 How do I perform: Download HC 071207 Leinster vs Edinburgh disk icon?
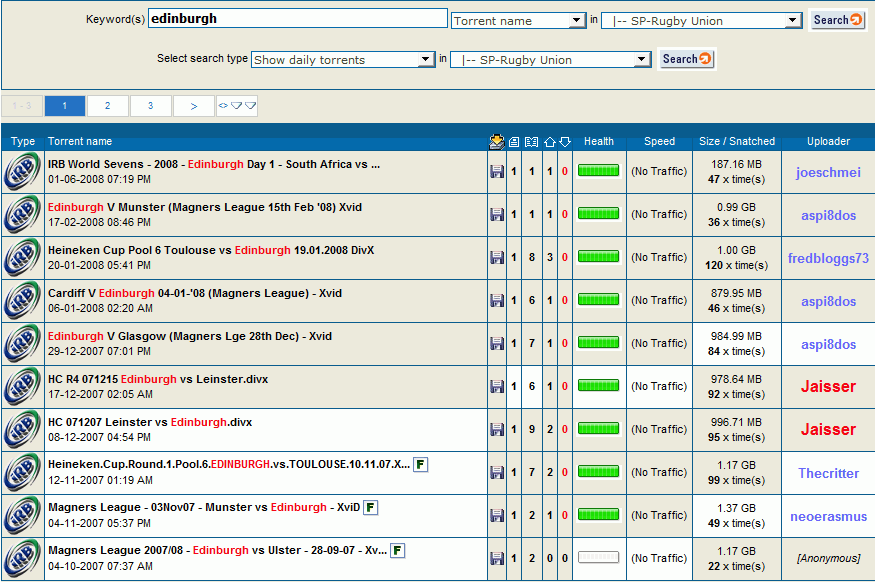497,429
